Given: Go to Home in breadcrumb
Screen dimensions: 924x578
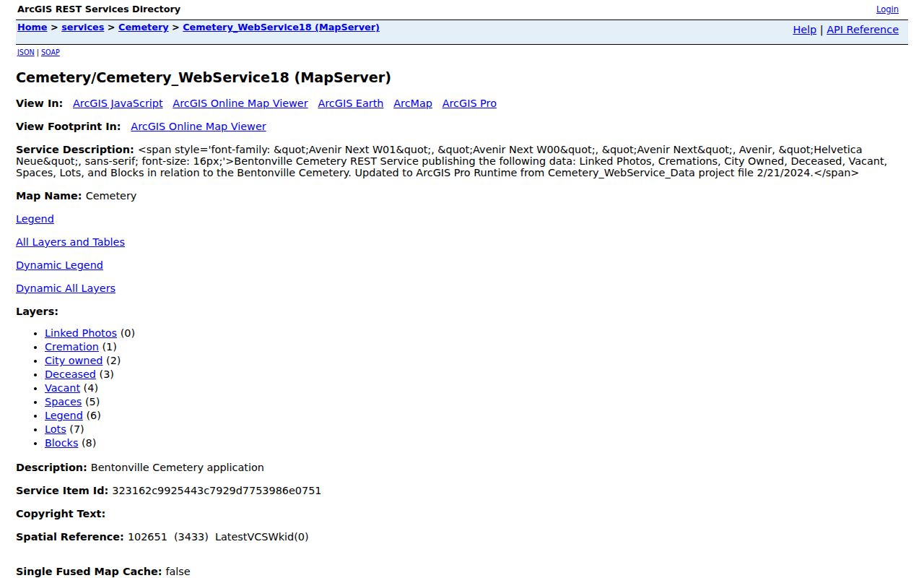Looking at the screenshot, I should coord(32,27).
